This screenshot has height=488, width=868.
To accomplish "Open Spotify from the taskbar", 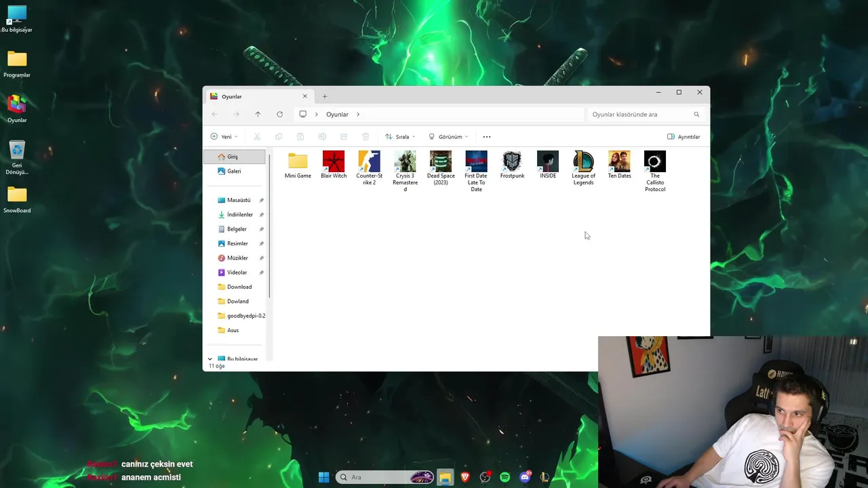I will coord(505,477).
